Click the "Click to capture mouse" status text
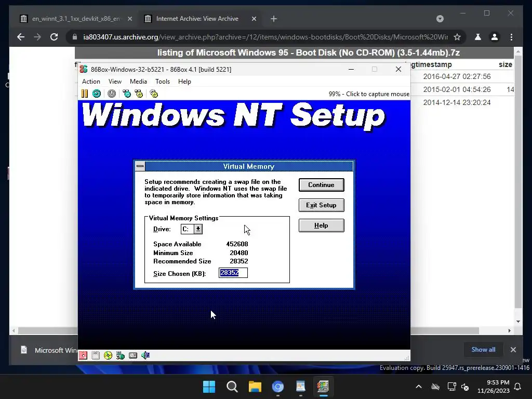The image size is (532, 399). (x=378, y=94)
